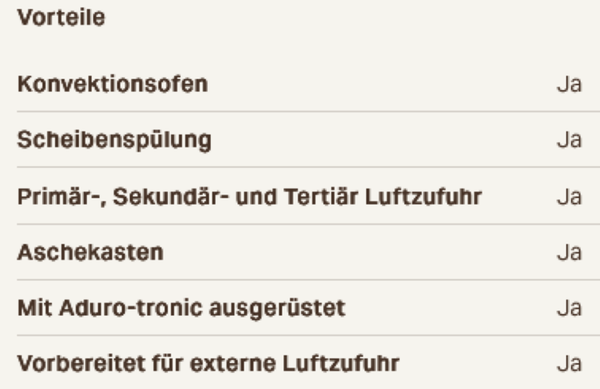Click the Ja value for Konvektionsofen
Image resolution: width=600 pixels, height=389 pixels.
point(569,84)
